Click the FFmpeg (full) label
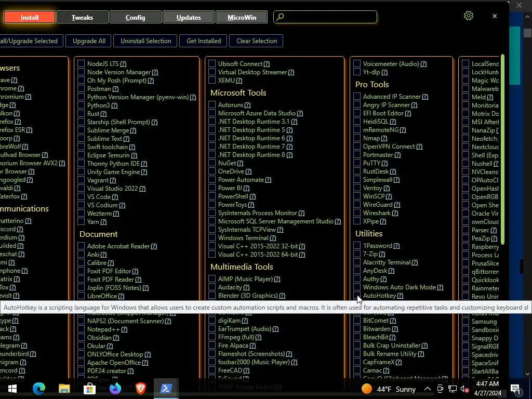This screenshot has height=399, width=532. pyautogui.click(x=236, y=337)
